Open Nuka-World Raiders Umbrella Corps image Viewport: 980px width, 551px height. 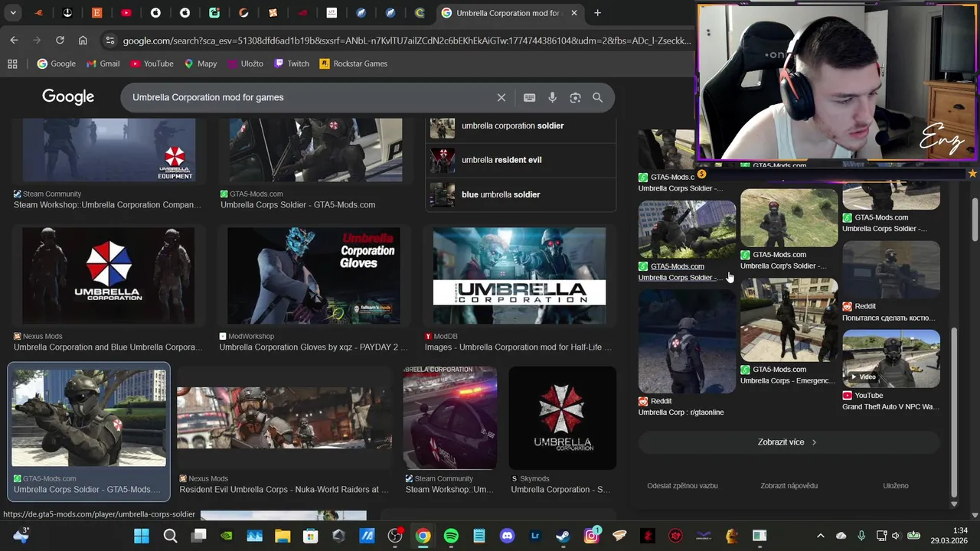tap(284, 418)
